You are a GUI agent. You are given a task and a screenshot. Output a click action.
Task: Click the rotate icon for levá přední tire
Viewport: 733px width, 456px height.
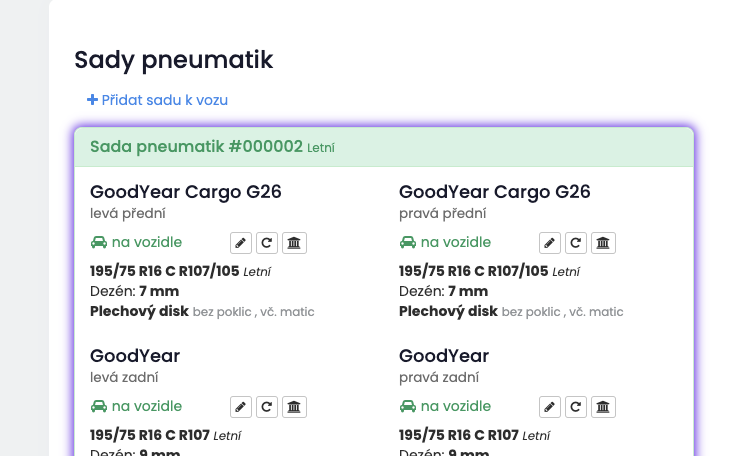click(x=267, y=243)
